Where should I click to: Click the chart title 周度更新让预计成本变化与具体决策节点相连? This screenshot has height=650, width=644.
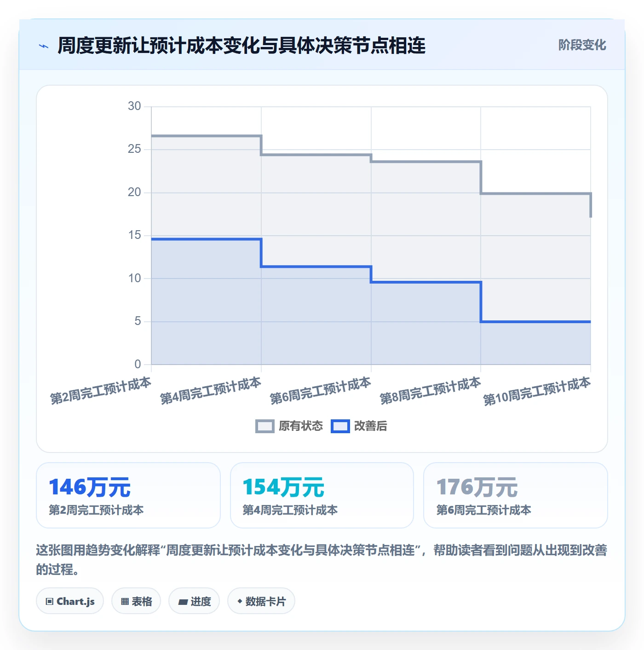tap(241, 46)
